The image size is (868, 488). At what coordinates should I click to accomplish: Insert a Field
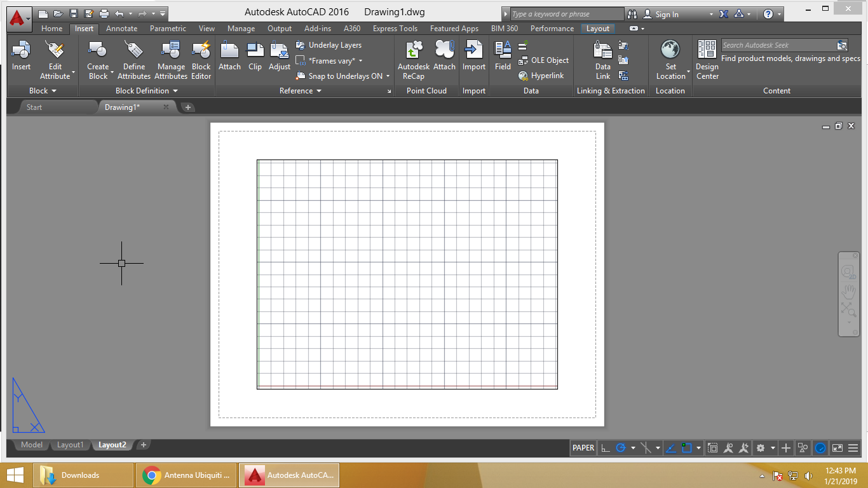[x=503, y=56]
